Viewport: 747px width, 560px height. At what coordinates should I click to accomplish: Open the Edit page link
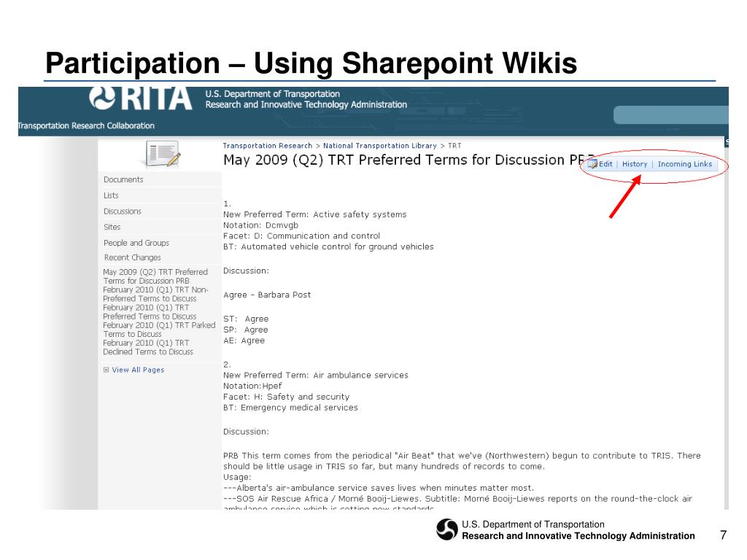pos(605,164)
